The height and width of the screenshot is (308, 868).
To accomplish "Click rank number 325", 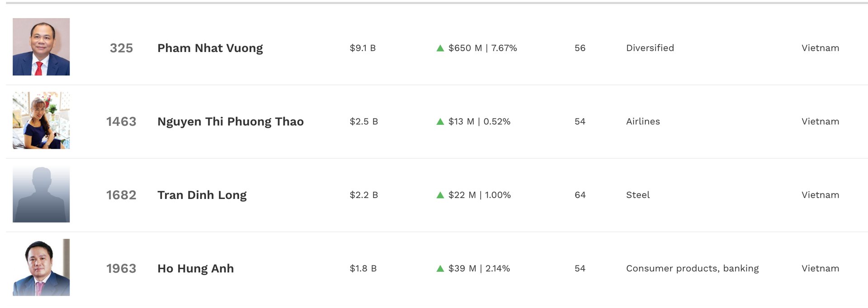I will tap(121, 48).
